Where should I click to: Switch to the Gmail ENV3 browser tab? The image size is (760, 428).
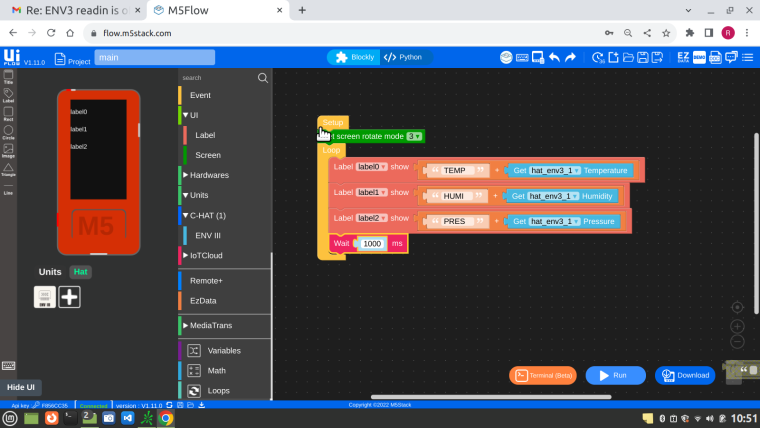[77, 10]
